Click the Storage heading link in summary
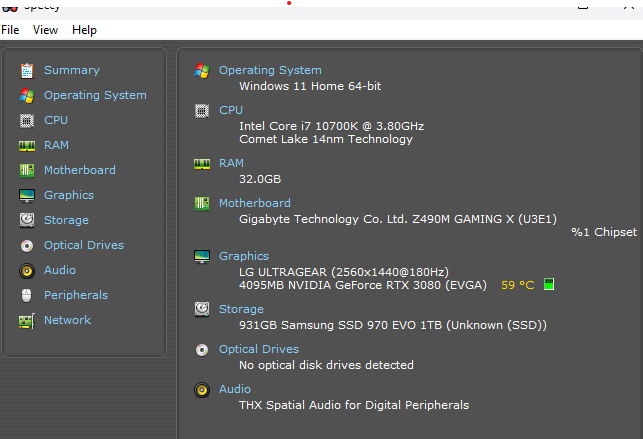Viewport: 643px width, 439px height. click(241, 309)
